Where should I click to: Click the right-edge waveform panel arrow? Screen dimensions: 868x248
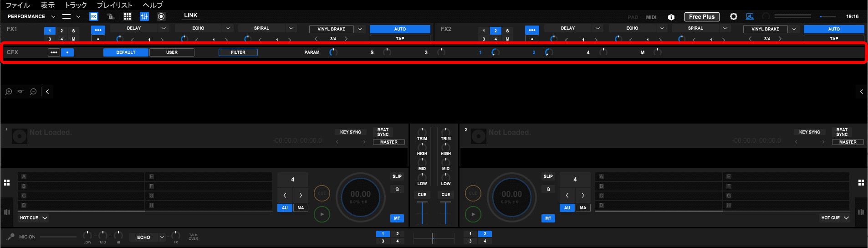click(x=862, y=92)
